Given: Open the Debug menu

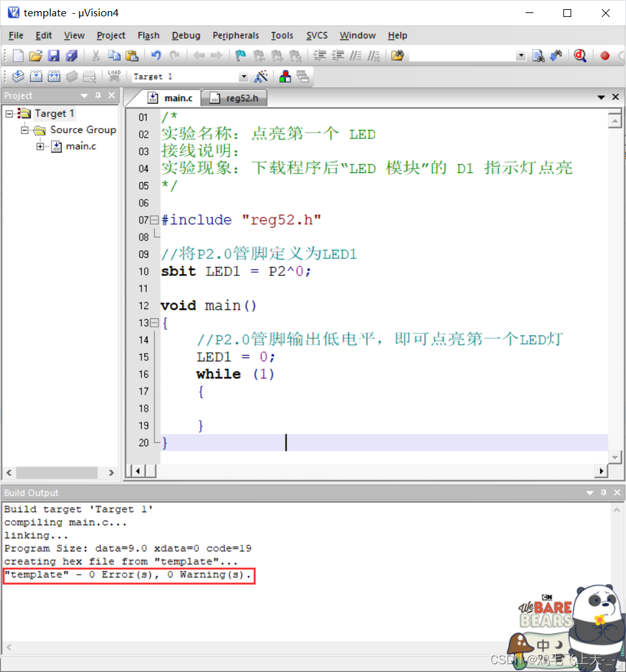Looking at the screenshot, I should [x=186, y=36].
